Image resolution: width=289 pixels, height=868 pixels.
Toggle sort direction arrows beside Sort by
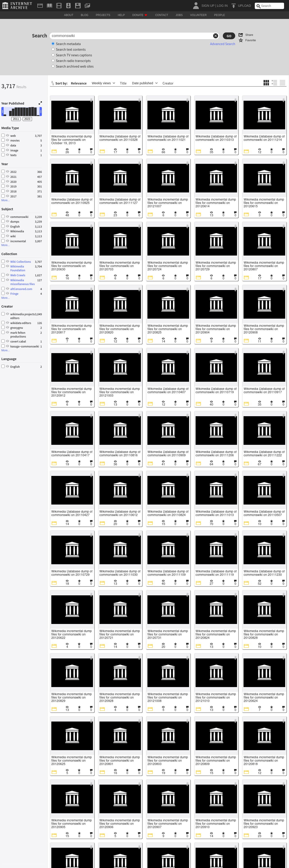point(52,83)
